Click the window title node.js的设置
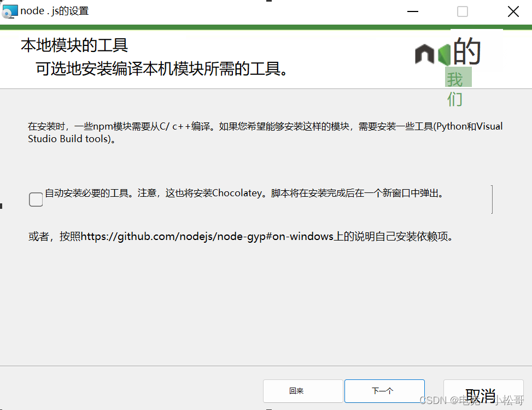This screenshot has height=410, width=532. tap(54, 11)
